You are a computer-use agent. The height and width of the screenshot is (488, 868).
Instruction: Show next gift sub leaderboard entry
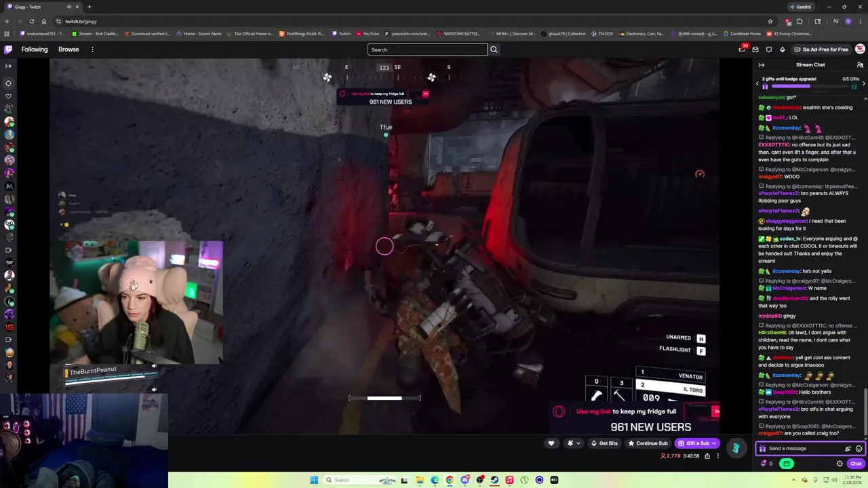tap(863, 83)
